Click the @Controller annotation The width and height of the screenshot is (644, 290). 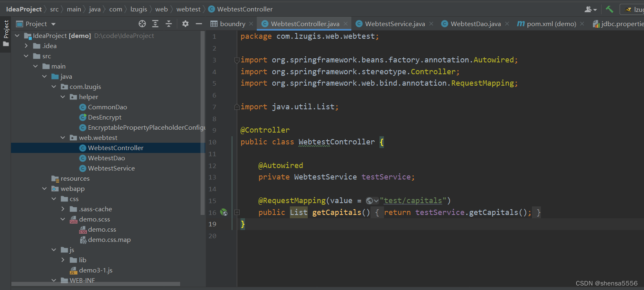coord(265,130)
